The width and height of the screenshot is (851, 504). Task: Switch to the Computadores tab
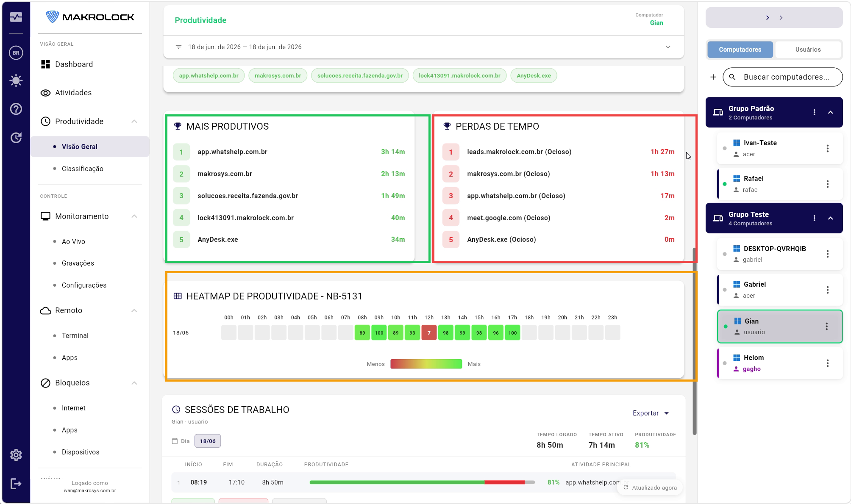click(x=740, y=50)
